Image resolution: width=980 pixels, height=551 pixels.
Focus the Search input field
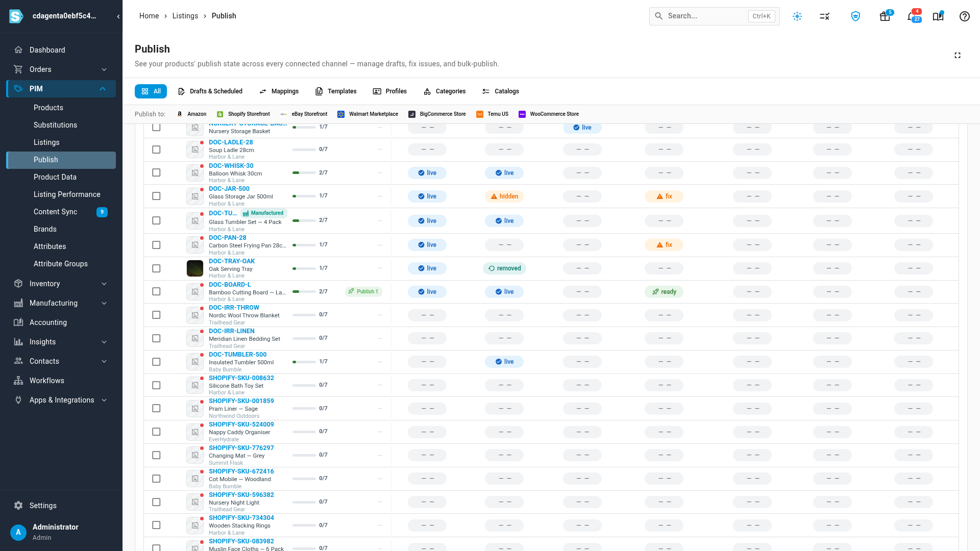714,16
